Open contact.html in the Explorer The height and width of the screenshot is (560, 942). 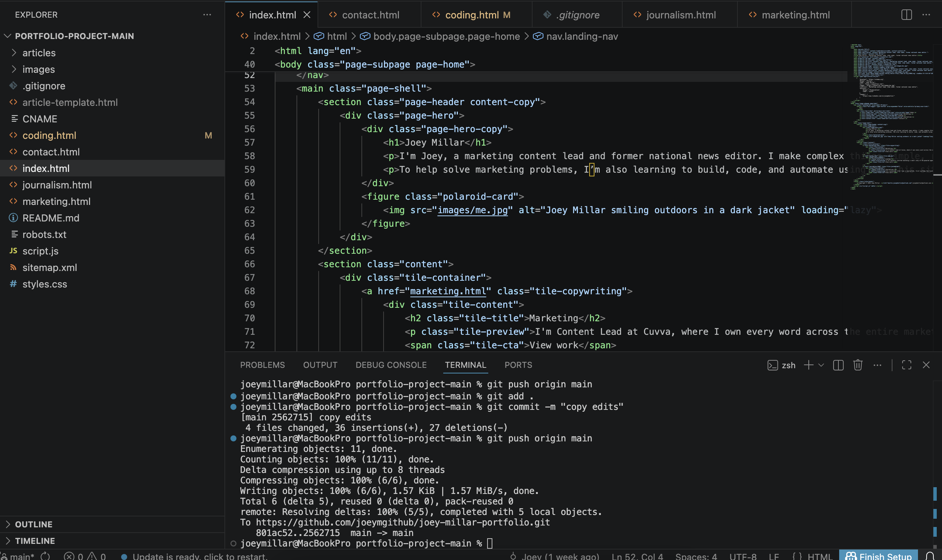pos(113,152)
